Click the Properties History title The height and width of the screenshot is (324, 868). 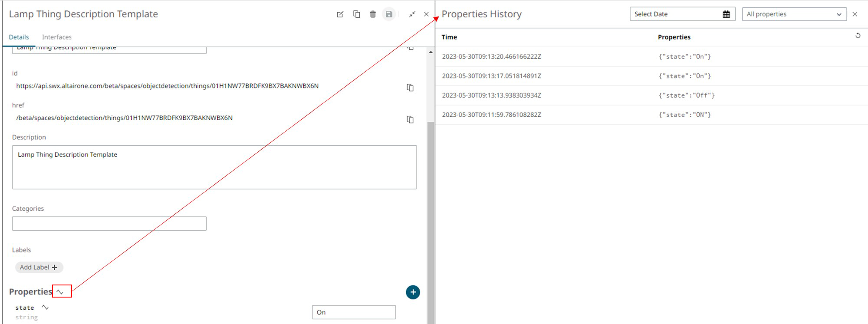[482, 14]
